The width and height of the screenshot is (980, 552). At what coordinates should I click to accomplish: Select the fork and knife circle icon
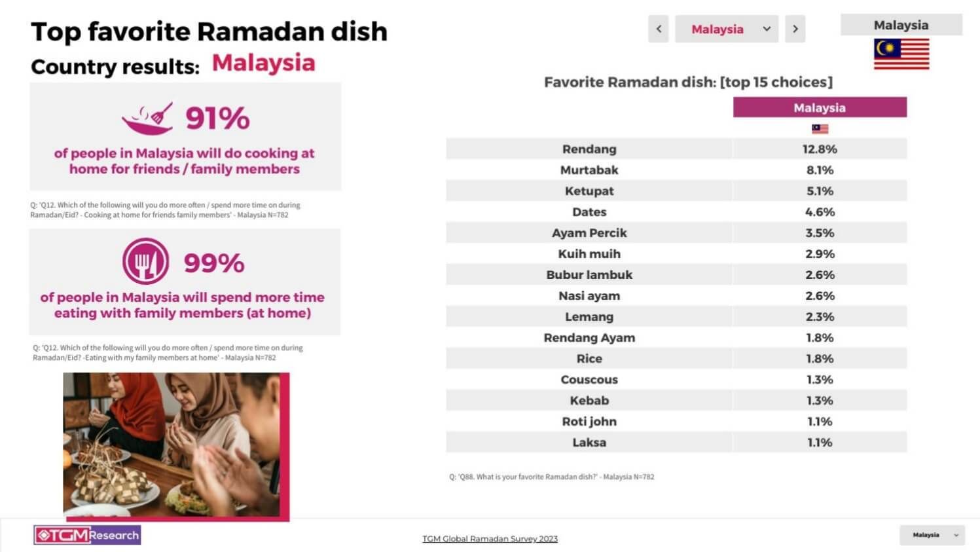coord(145,260)
